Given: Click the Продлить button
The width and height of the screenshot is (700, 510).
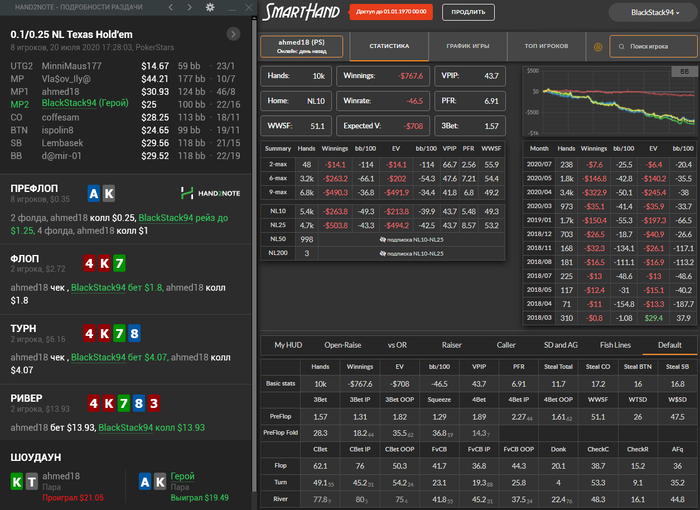Looking at the screenshot, I should coord(468,12).
